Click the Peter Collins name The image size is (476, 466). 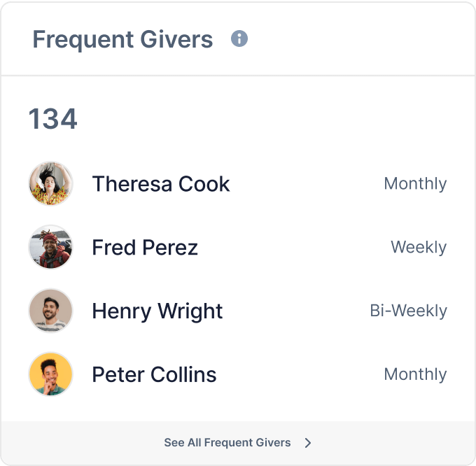(x=154, y=374)
